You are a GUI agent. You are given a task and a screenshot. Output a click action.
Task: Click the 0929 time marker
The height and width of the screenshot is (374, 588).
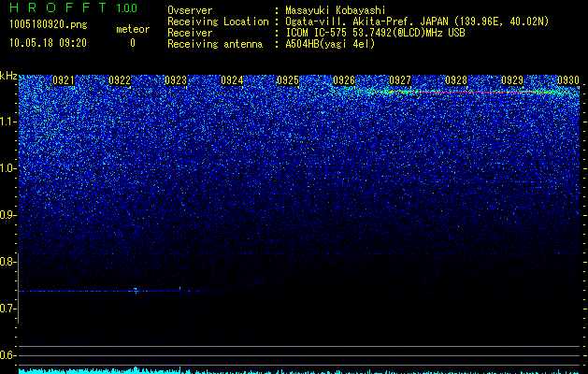tap(512, 80)
